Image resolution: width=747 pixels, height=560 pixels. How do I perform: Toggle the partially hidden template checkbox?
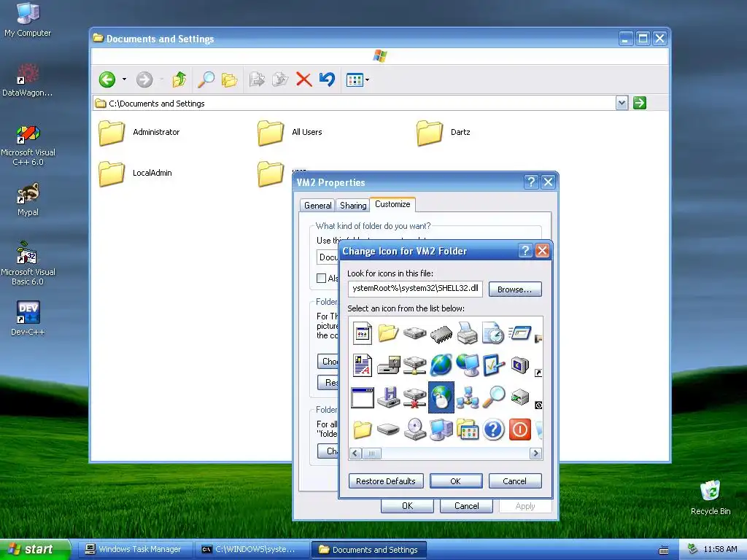click(322, 278)
